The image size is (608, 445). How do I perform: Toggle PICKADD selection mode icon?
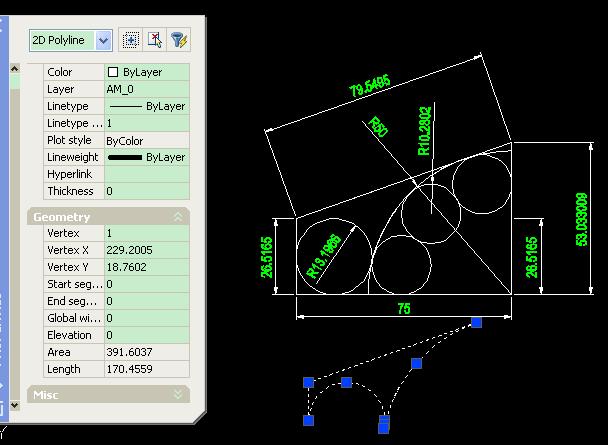[x=131, y=40]
